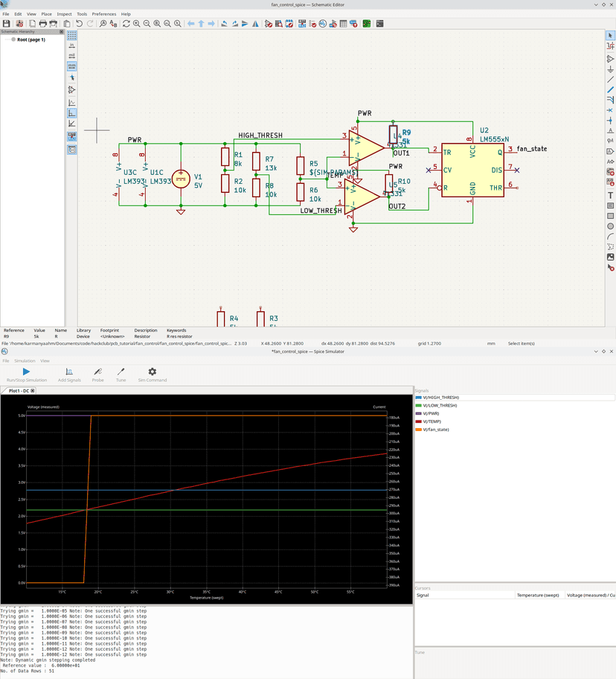Open the Place menu
The width and height of the screenshot is (616, 679).
tap(46, 13)
